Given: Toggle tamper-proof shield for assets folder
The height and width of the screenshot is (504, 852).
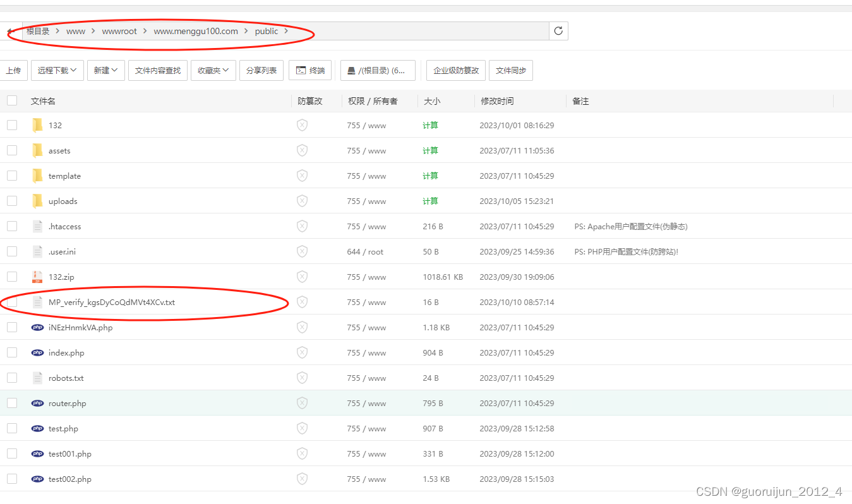Looking at the screenshot, I should (302, 150).
